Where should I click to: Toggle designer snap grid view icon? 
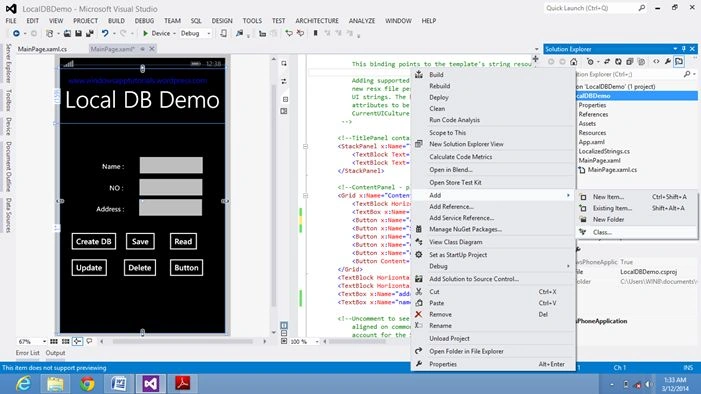[x=54, y=342]
